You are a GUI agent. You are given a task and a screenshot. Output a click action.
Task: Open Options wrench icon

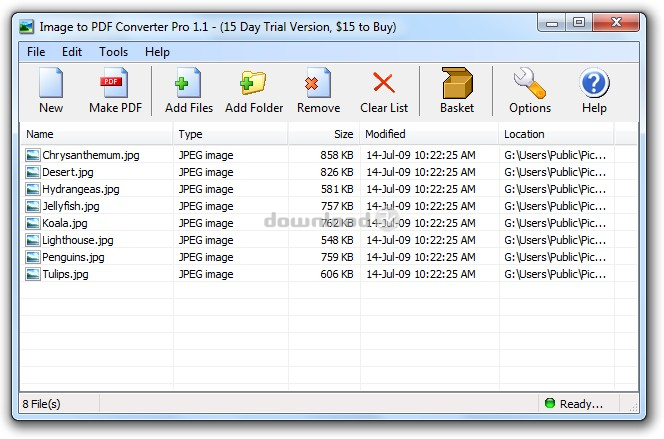530,83
